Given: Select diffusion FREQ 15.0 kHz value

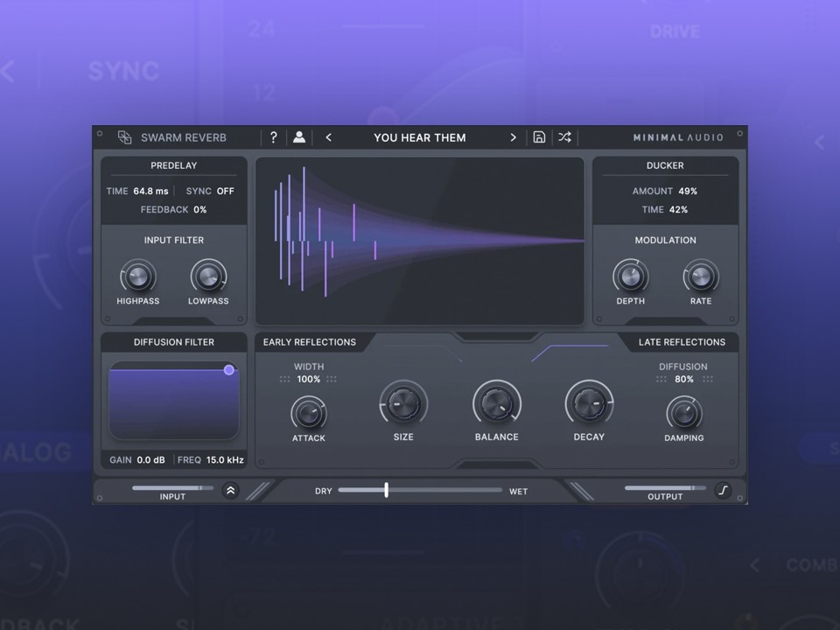Looking at the screenshot, I should 225,459.
